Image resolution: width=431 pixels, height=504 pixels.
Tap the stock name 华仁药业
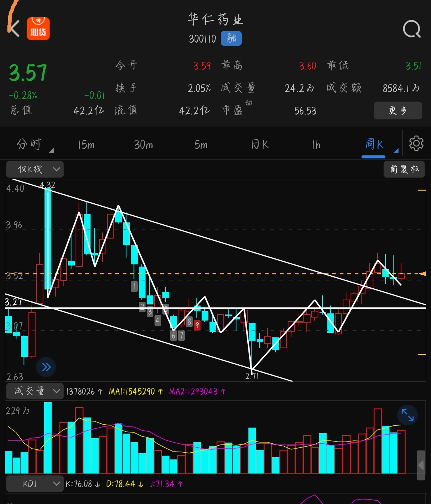(x=215, y=19)
